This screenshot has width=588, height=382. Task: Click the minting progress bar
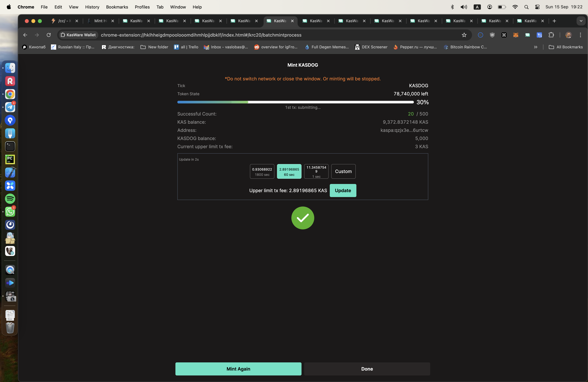295,102
